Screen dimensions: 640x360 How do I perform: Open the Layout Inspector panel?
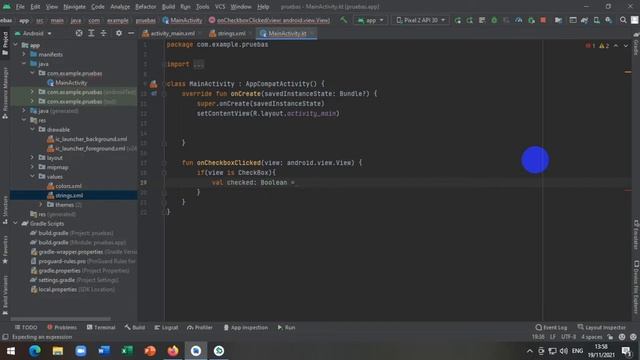(602, 327)
